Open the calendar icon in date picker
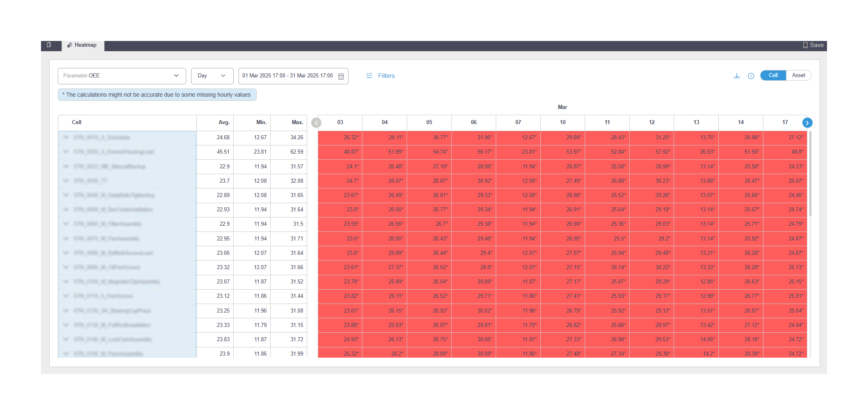Image resolution: width=868 pixels, height=415 pixels. click(341, 76)
